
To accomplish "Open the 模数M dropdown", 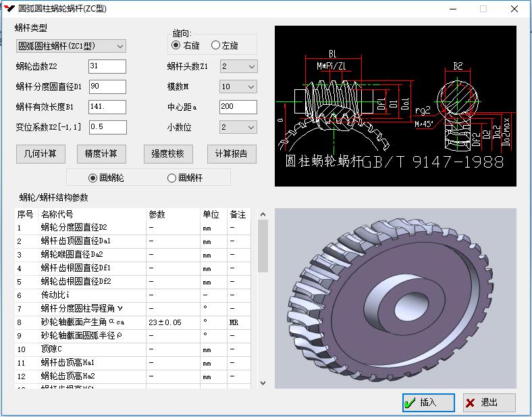I will pos(238,87).
